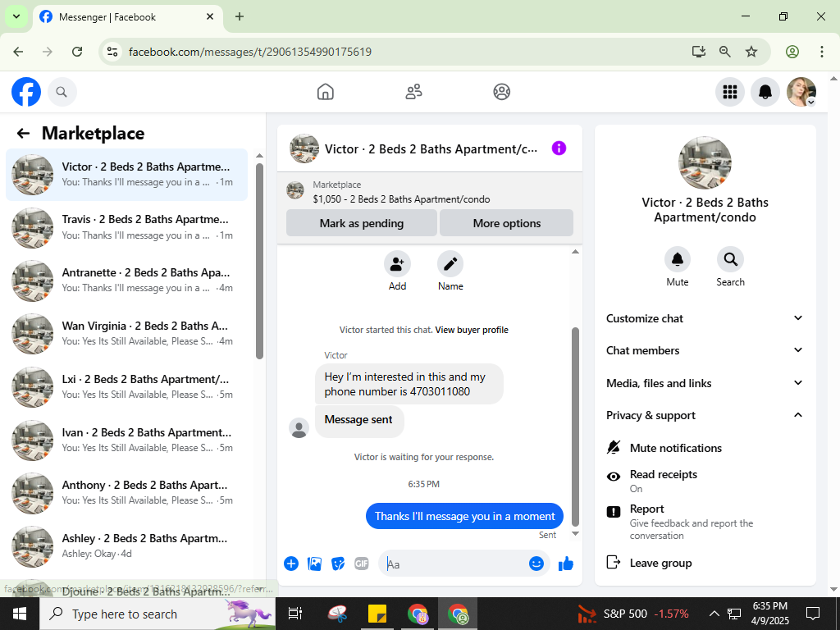Open Task View on taskbar
Screen dimensions: 840x630
coord(295,614)
